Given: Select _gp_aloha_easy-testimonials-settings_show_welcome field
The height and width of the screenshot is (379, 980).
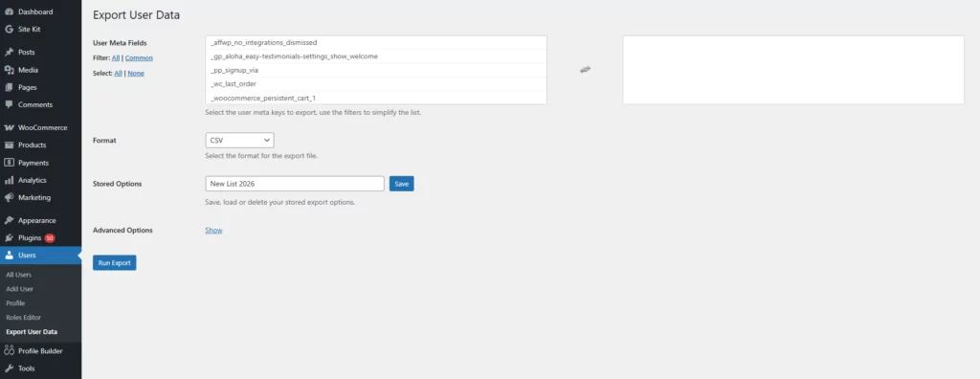Looking at the screenshot, I should pos(375,56).
